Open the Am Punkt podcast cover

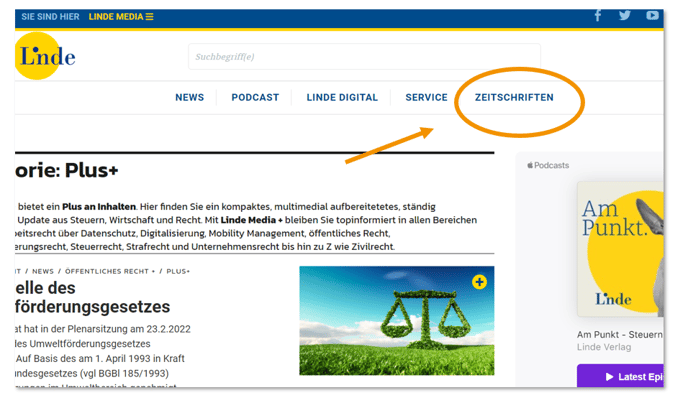tap(620, 249)
